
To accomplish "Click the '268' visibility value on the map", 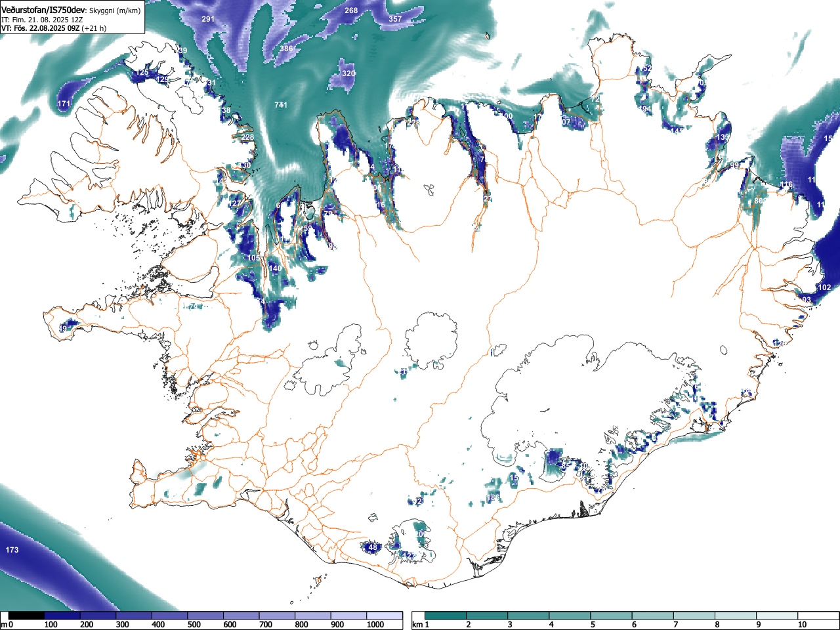I will [x=351, y=10].
